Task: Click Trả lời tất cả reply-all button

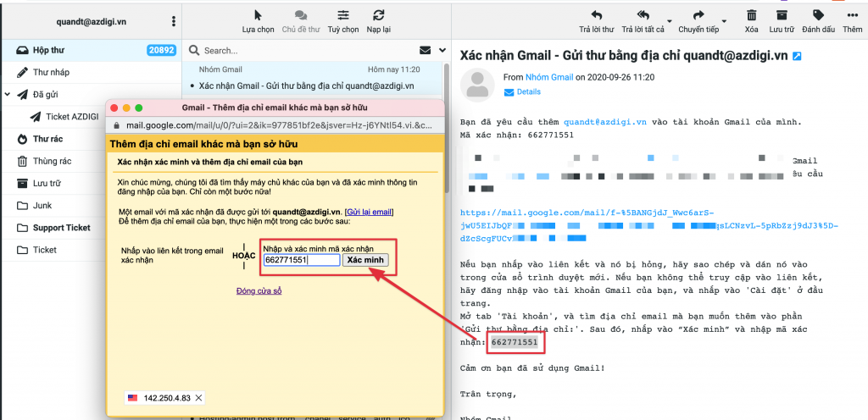Action: [x=643, y=21]
